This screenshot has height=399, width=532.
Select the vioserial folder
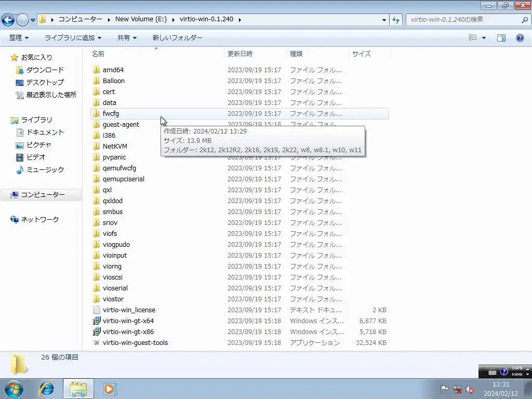[115, 288]
